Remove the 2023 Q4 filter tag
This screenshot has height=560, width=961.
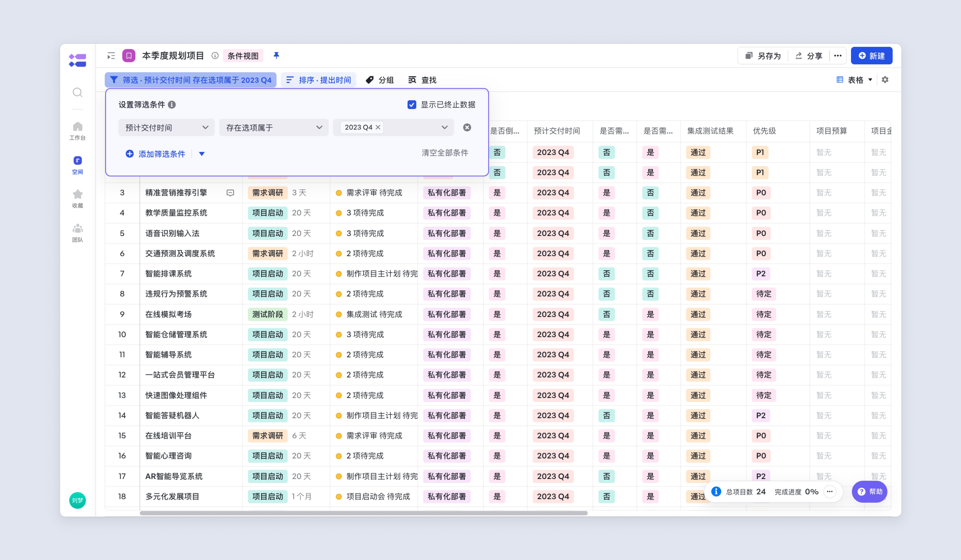378,127
